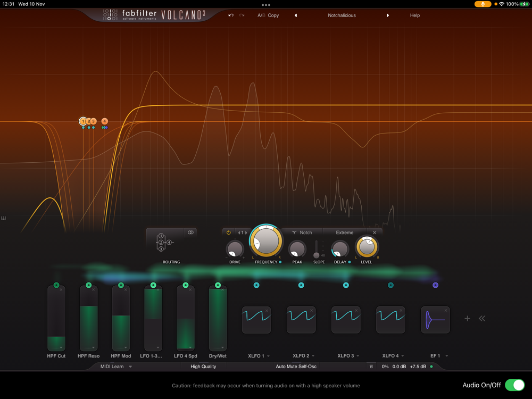532x399 pixels.
Task: Open the XLFO 2 waveform editor
Action: (x=301, y=320)
